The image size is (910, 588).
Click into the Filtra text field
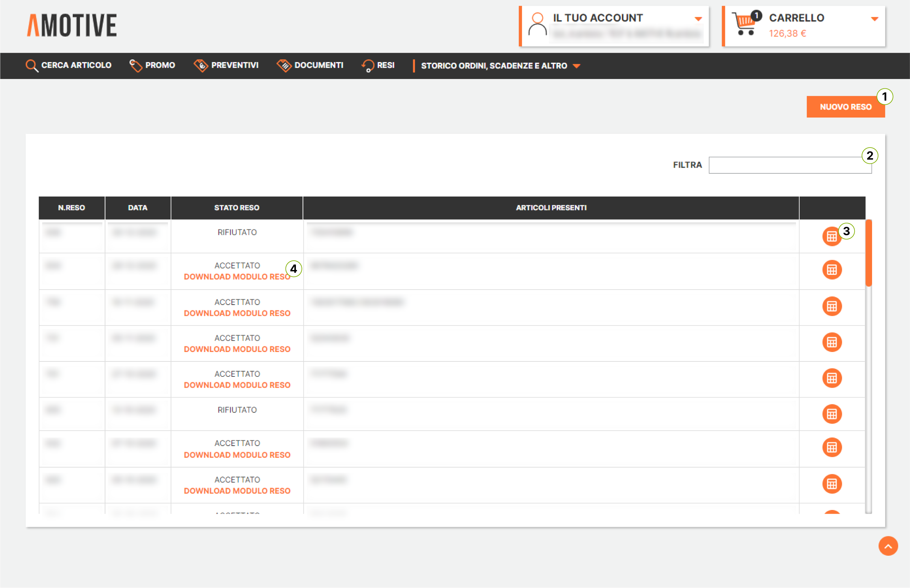(789, 165)
